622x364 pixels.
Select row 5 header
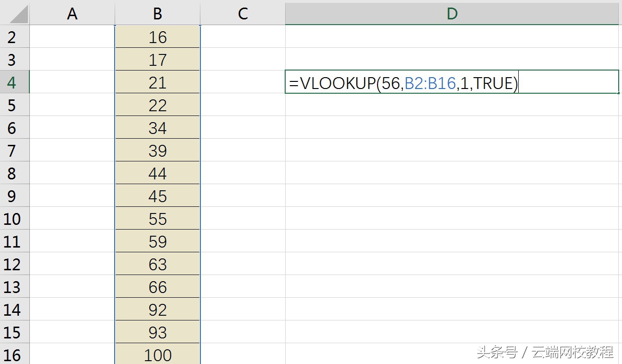[15, 105]
